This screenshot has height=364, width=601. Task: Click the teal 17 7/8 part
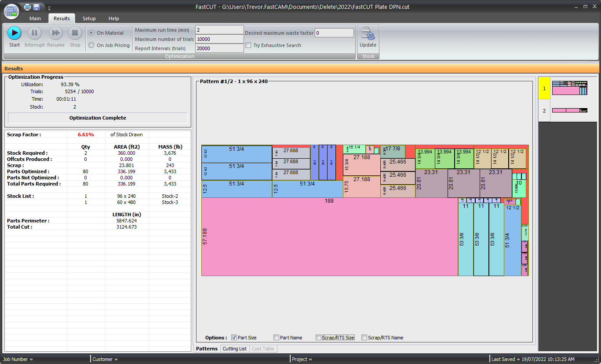(393, 152)
